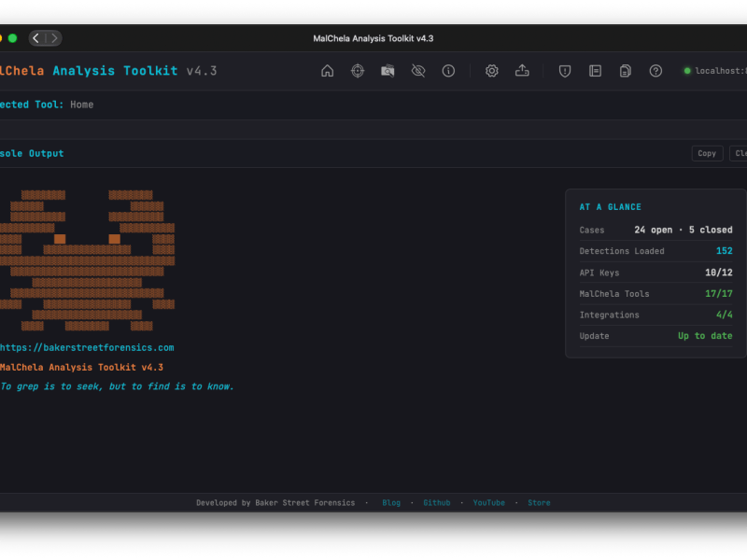Open the Home icon in the toolbar
The image size is (747, 560).
click(328, 71)
